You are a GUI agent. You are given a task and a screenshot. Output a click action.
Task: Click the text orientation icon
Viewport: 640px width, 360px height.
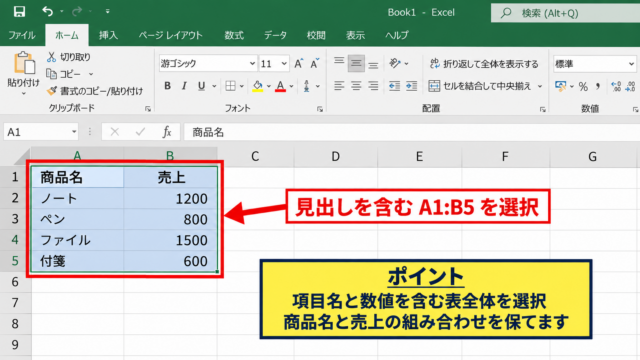[395, 63]
